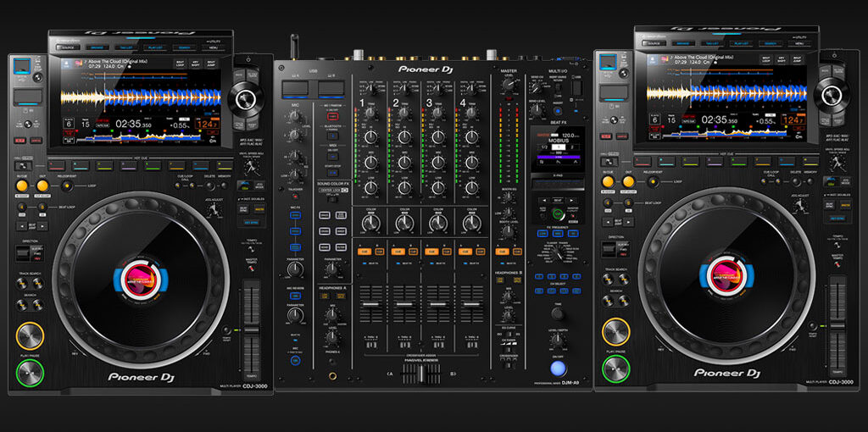Set loop IN/CUE on left deck
Viewport: 868px width, 432px height.
pos(22,186)
